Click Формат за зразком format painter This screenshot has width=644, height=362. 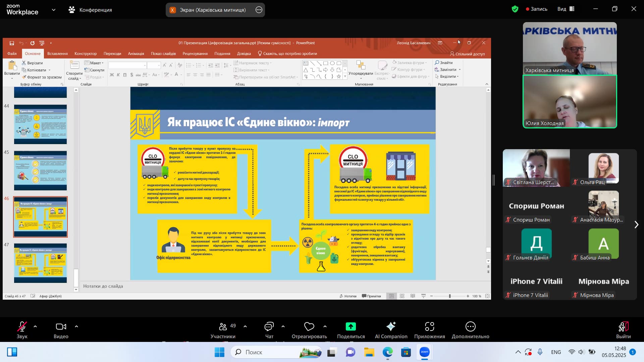42,77
